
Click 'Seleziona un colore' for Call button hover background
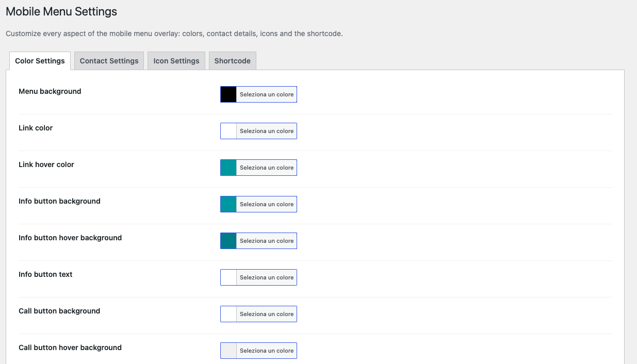tap(267, 351)
